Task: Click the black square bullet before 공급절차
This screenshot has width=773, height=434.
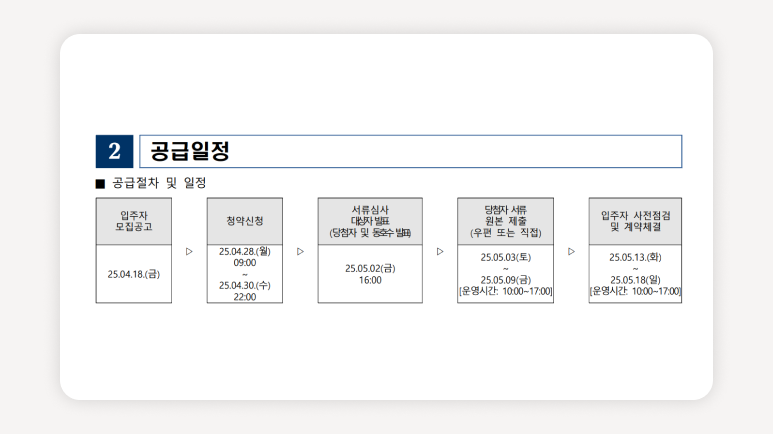Action: pos(100,184)
